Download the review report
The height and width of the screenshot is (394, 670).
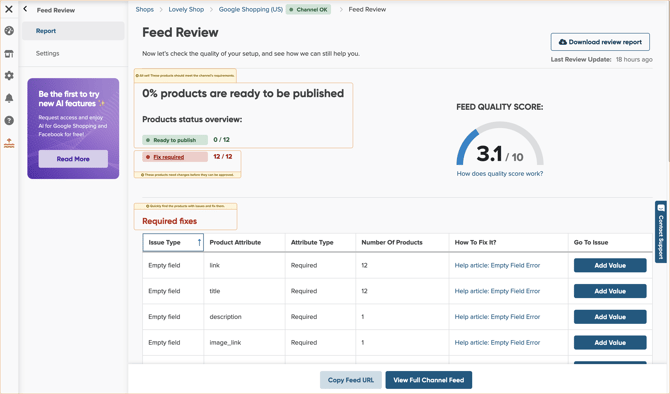pyautogui.click(x=600, y=42)
